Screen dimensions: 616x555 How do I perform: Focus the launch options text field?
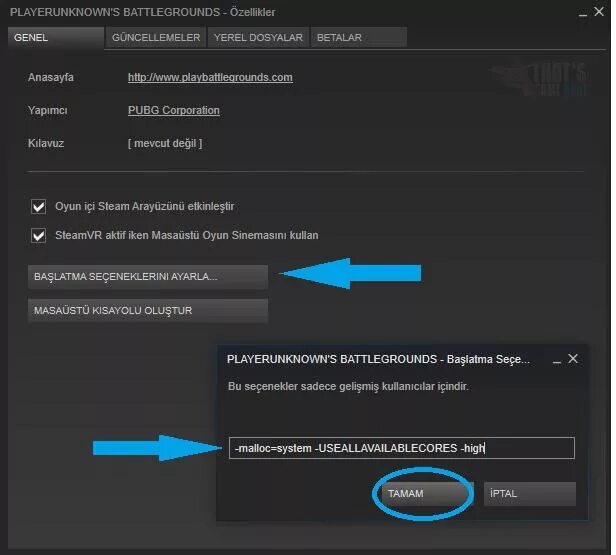click(402, 448)
